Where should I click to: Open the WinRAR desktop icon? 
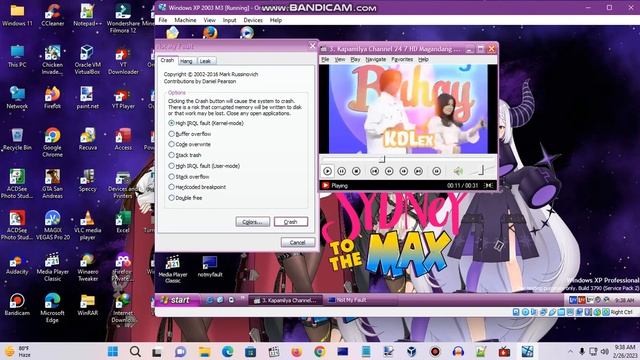click(x=87, y=305)
